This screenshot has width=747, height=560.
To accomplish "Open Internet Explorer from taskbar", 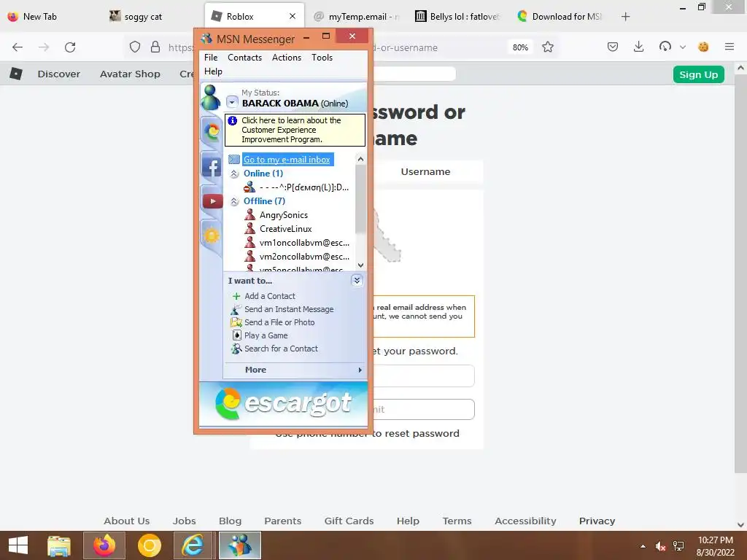I will [193, 545].
